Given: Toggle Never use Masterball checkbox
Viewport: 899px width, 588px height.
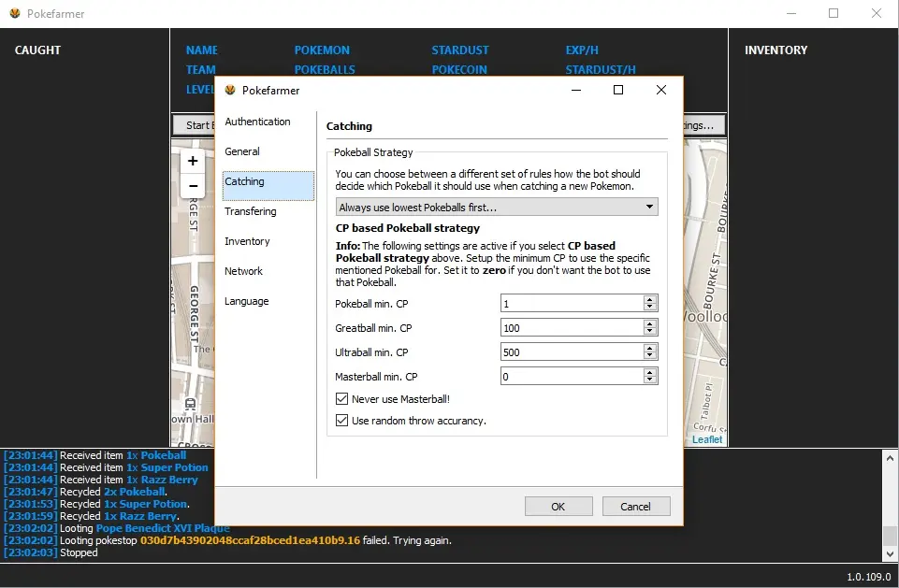Looking at the screenshot, I should 341,399.
